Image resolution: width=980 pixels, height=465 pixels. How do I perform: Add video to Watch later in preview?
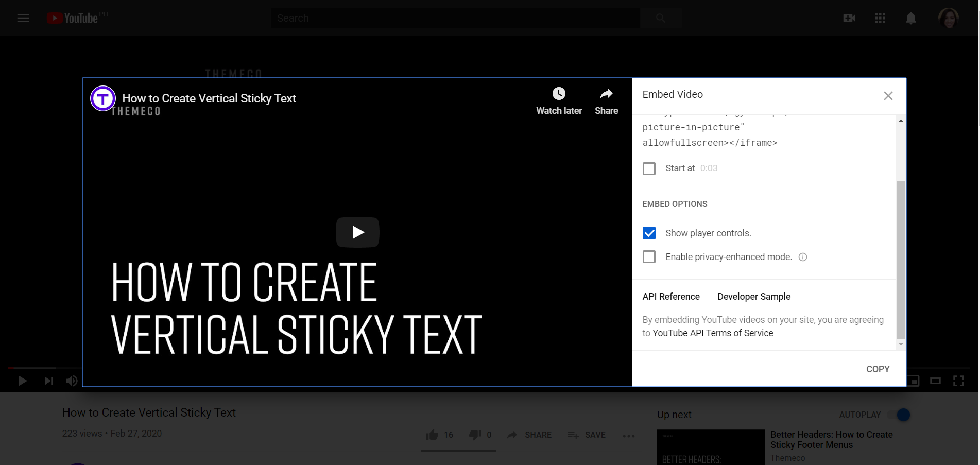pyautogui.click(x=559, y=101)
